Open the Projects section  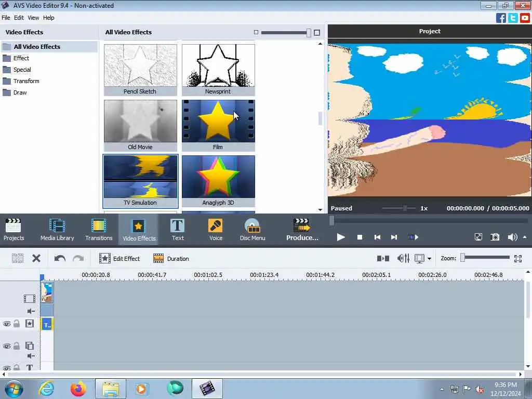(x=14, y=229)
